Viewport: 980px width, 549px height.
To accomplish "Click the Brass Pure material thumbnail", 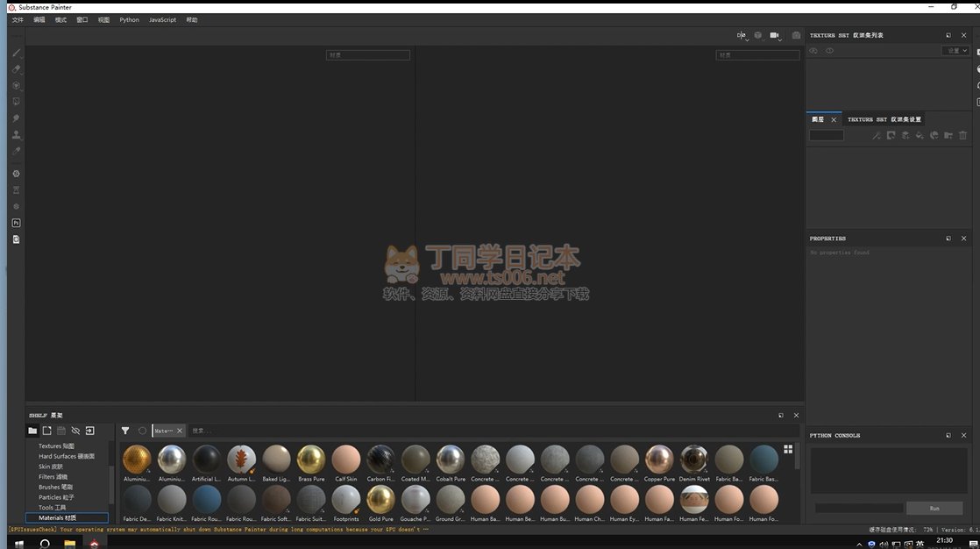I will pos(311,459).
